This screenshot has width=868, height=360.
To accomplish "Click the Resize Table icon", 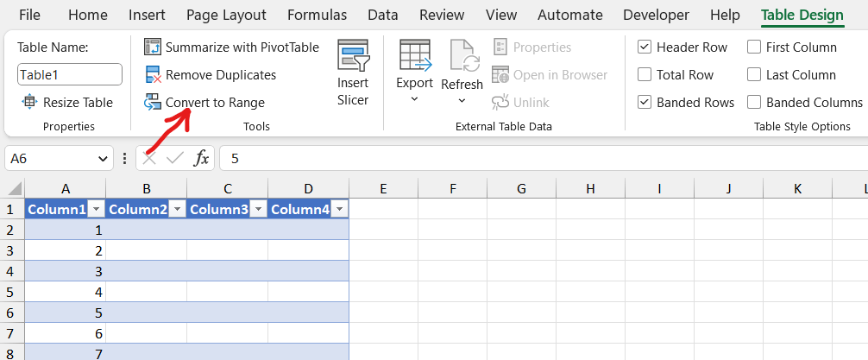I will click(x=29, y=103).
